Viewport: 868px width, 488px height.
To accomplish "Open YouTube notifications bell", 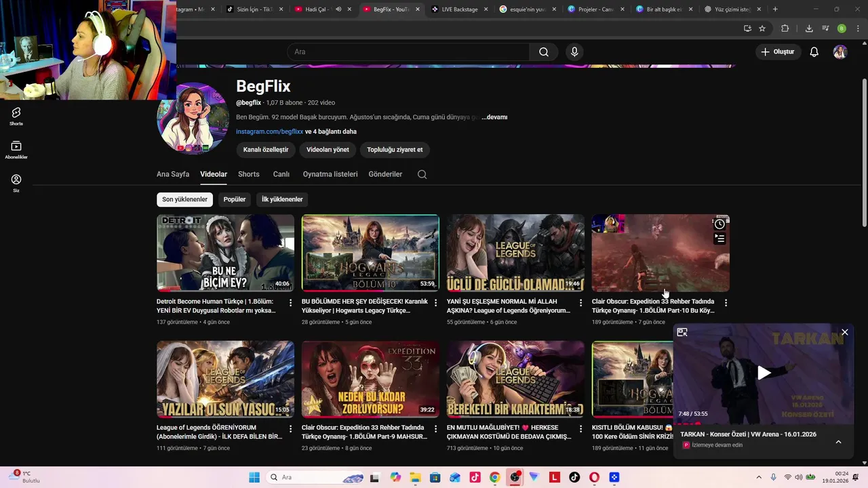I will (814, 52).
